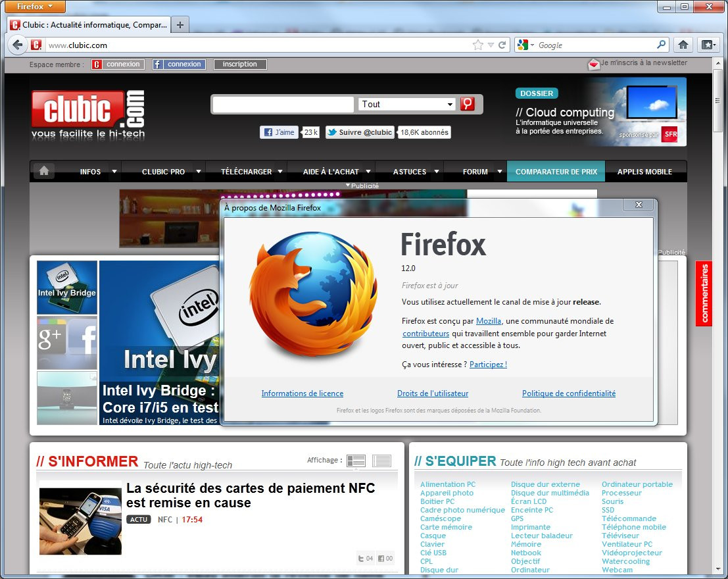Open the Ordinateur portable category link
Image resolution: width=728 pixels, height=579 pixels.
637,484
